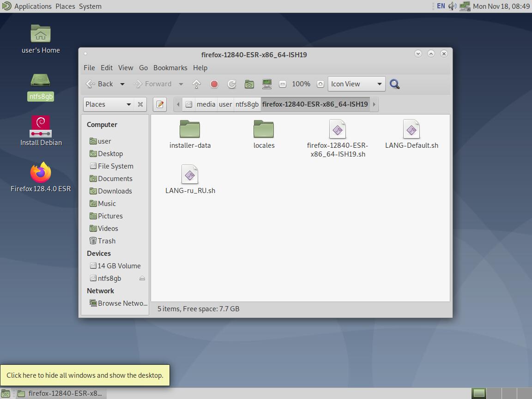Click root filesystem pathbar icon button
532x399 pixels.
point(189,104)
